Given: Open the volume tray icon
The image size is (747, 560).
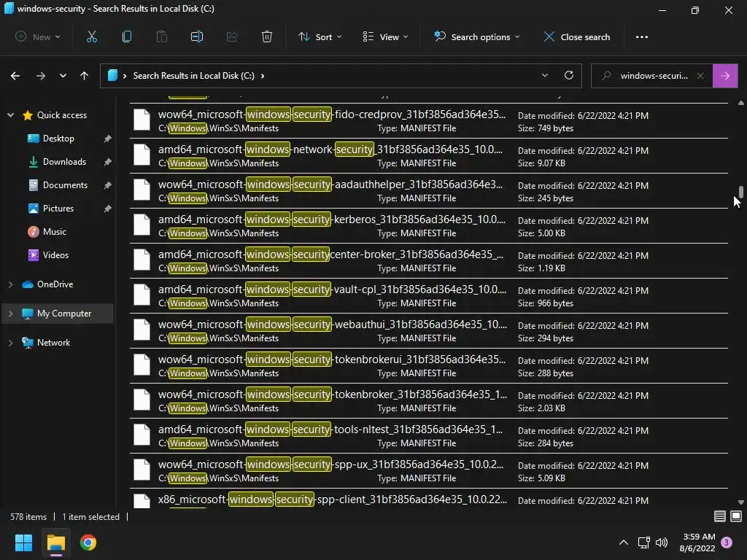Looking at the screenshot, I should click(x=662, y=542).
